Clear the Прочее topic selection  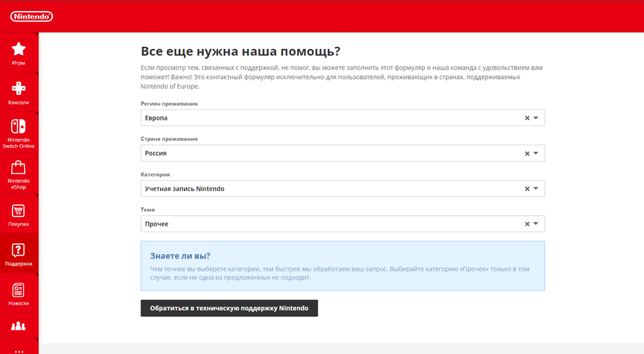[x=527, y=224]
